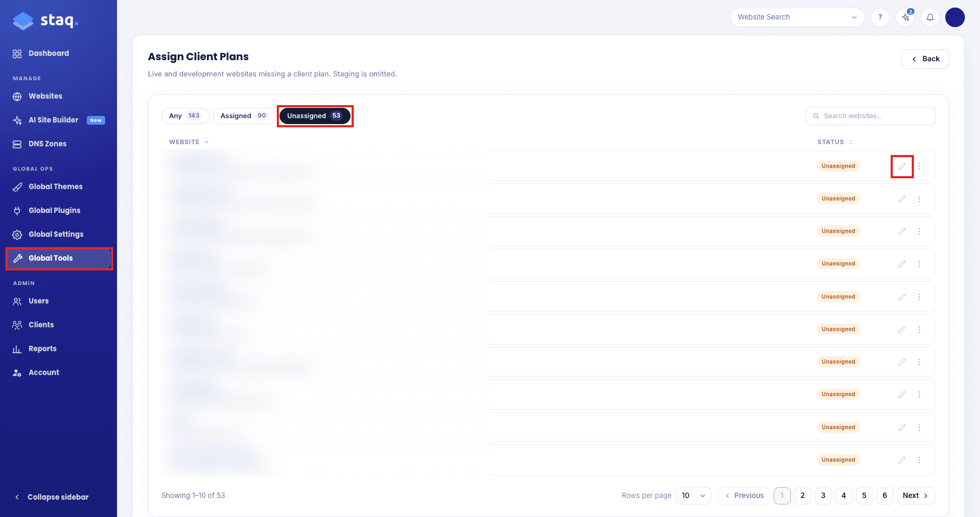Click the Previous page button
The image size is (980, 517).
click(x=744, y=495)
